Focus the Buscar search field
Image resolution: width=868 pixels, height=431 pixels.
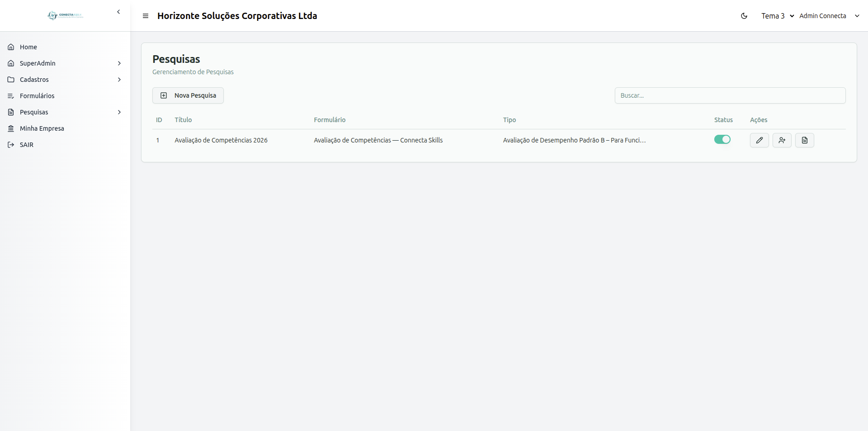tap(730, 95)
